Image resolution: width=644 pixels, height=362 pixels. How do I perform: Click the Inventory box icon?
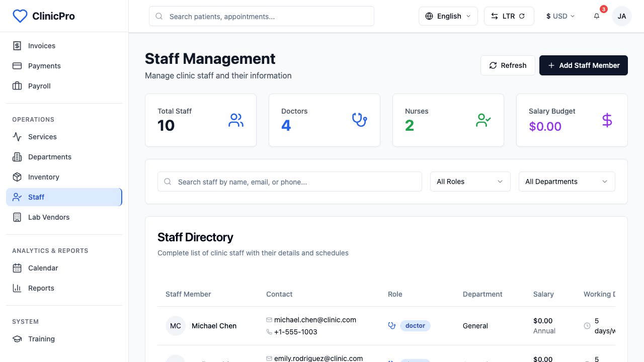click(17, 177)
